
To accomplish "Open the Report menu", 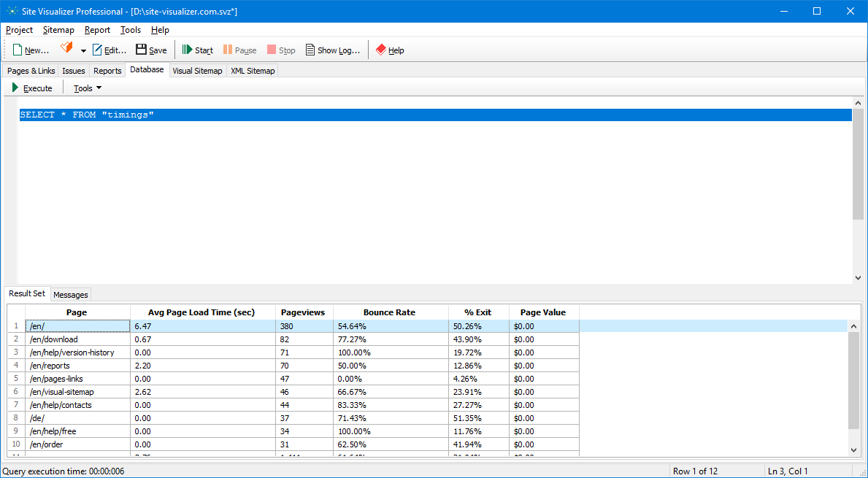I will [97, 30].
